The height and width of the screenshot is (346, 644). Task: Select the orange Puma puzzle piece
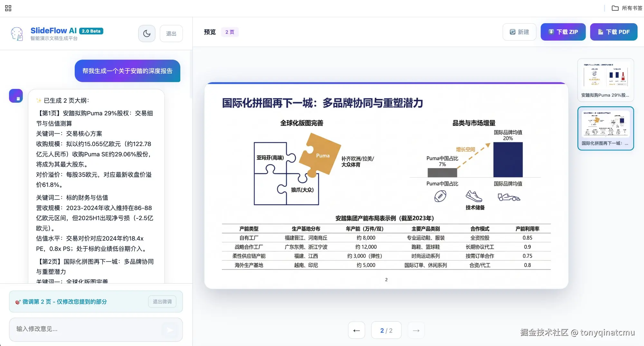320,155
